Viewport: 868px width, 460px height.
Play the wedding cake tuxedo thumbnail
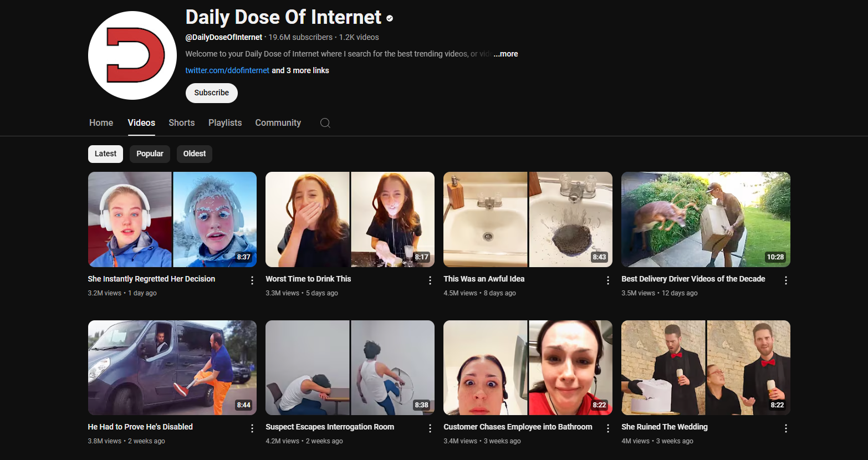coord(706,367)
